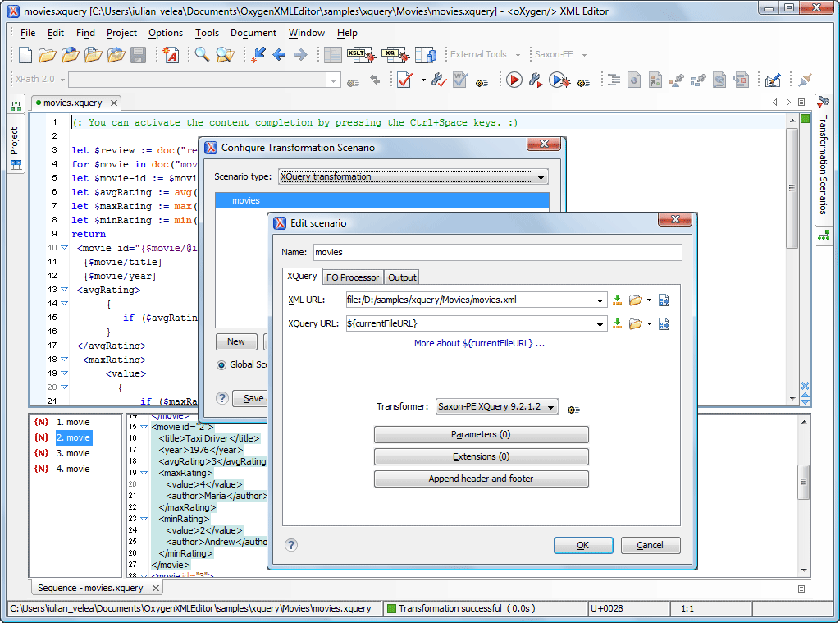This screenshot has width=840, height=623.
Task: Select '4. movie' in the sequence list
Action: (x=73, y=470)
